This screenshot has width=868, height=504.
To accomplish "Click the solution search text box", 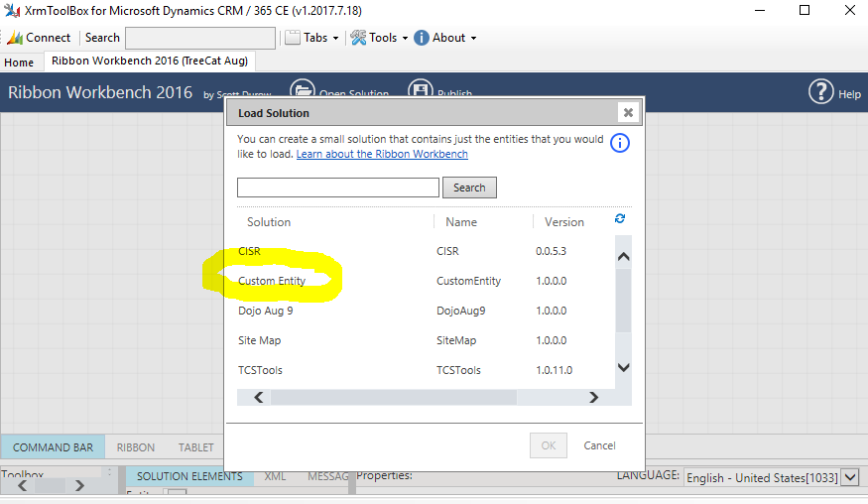I will pos(338,188).
